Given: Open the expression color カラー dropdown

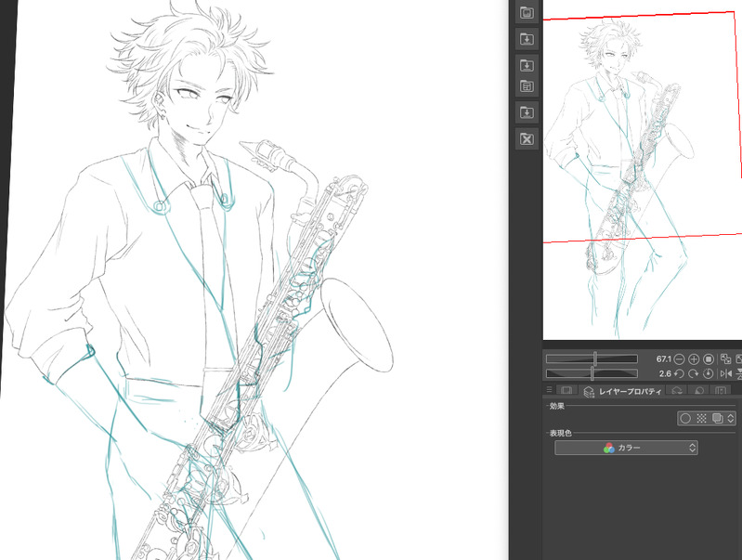Looking at the screenshot, I should [626, 448].
